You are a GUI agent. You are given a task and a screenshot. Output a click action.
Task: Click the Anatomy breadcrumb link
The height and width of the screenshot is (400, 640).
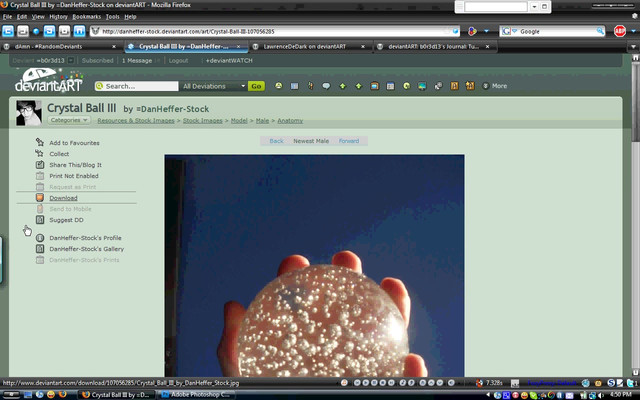[x=290, y=120]
